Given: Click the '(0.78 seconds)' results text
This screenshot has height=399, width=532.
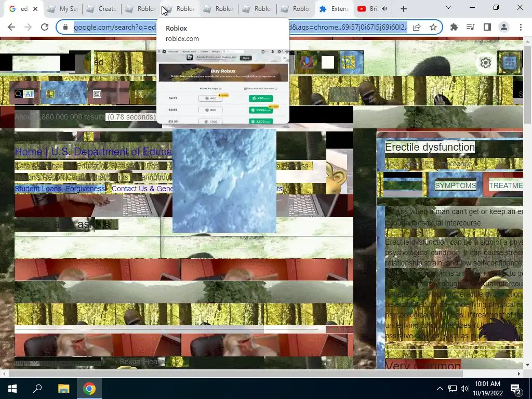Looking at the screenshot, I should [x=130, y=117].
